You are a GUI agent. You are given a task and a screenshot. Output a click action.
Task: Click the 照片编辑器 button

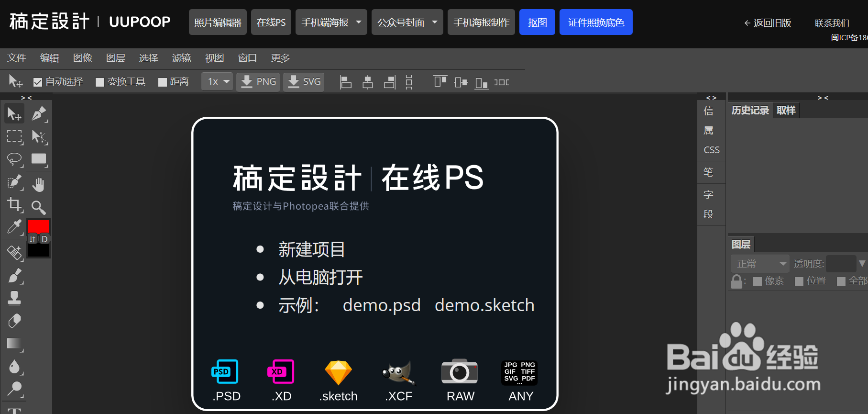click(x=218, y=22)
